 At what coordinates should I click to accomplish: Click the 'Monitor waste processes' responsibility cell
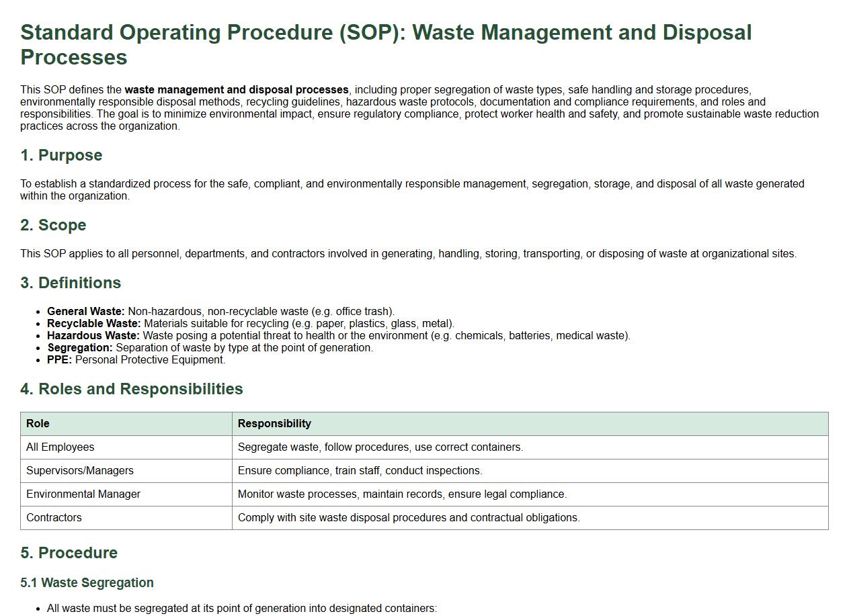[402, 494]
